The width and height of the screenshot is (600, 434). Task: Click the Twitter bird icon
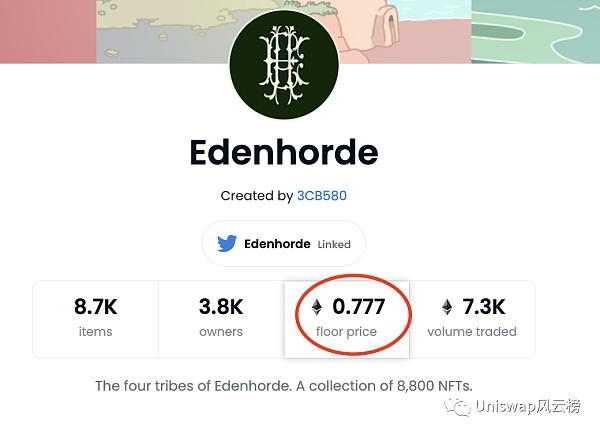(x=227, y=243)
